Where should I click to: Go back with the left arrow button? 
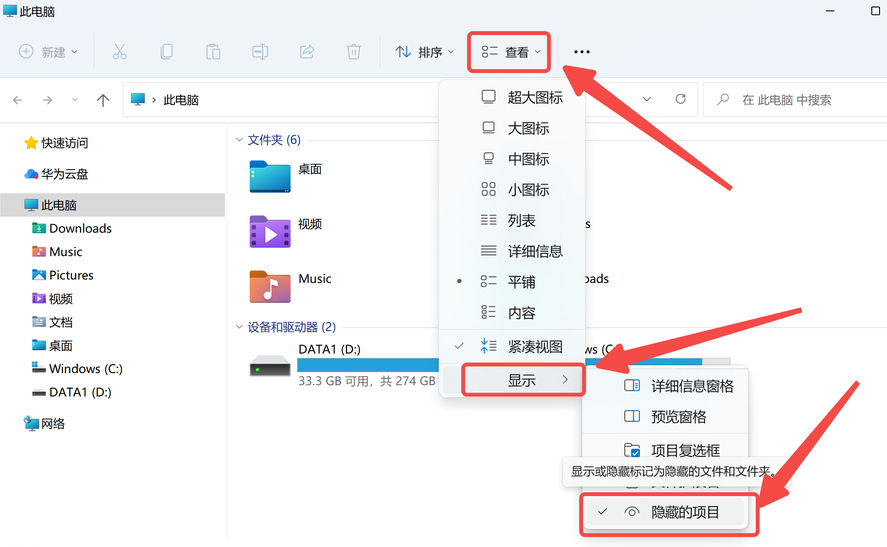(18, 100)
